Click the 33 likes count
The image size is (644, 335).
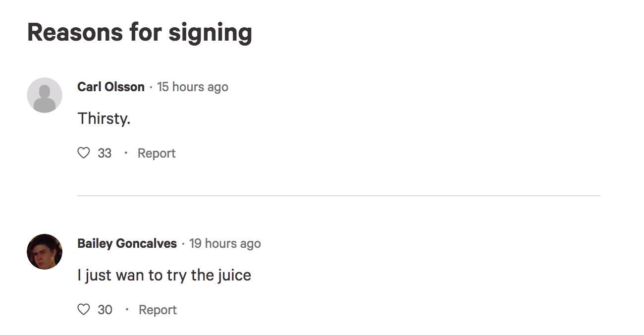coord(105,153)
